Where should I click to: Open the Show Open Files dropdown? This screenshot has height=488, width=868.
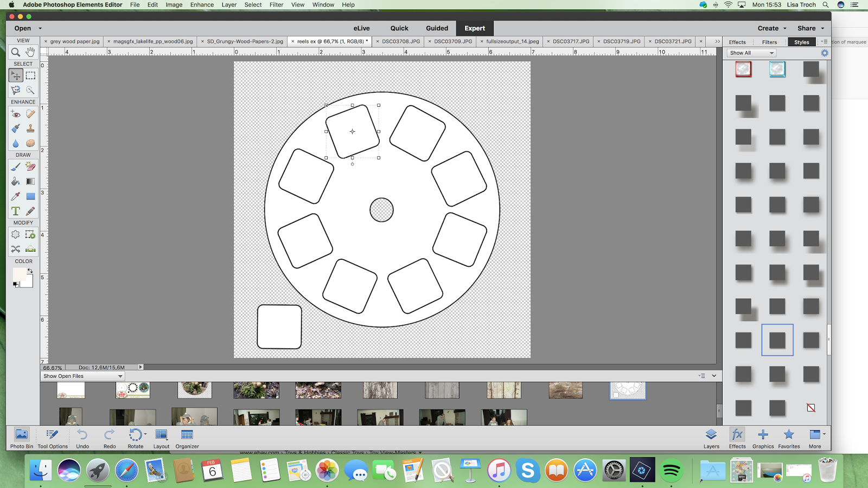pyautogui.click(x=82, y=376)
